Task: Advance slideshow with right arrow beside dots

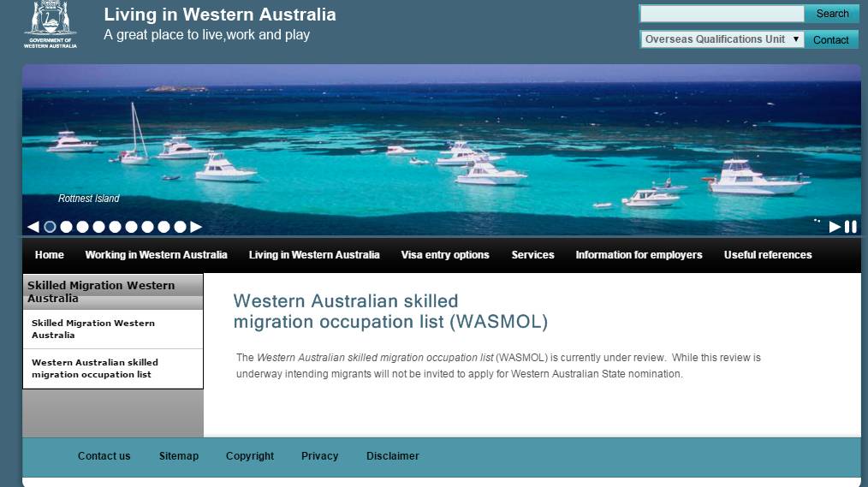Action: point(196,227)
